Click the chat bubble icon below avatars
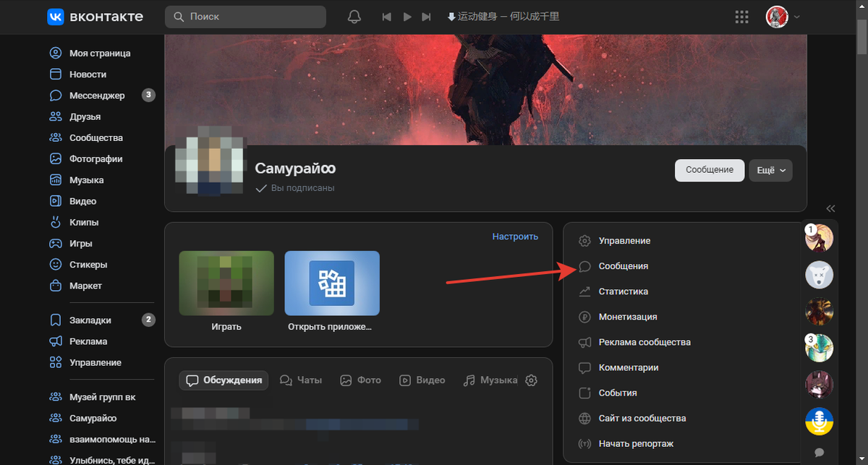868x465 pixels. [x=820, y=452]
